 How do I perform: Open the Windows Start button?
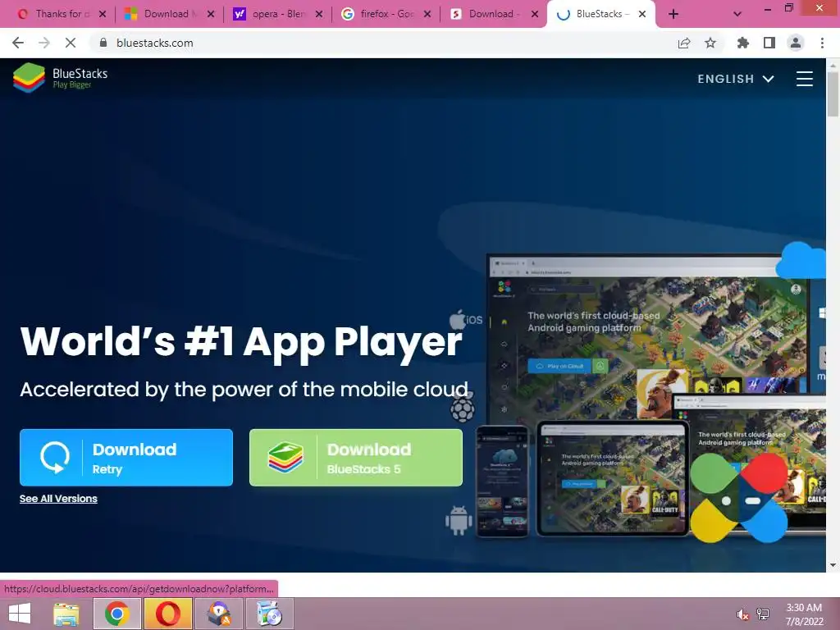20,614
